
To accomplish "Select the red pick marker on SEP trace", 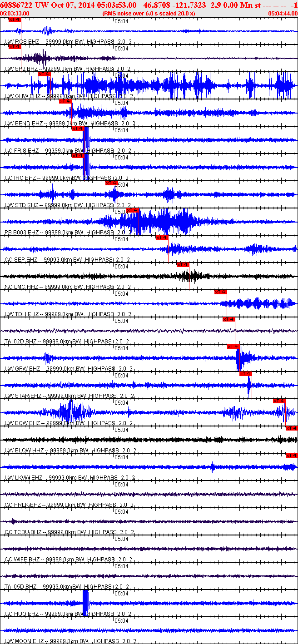I will (x=162, y=238).
